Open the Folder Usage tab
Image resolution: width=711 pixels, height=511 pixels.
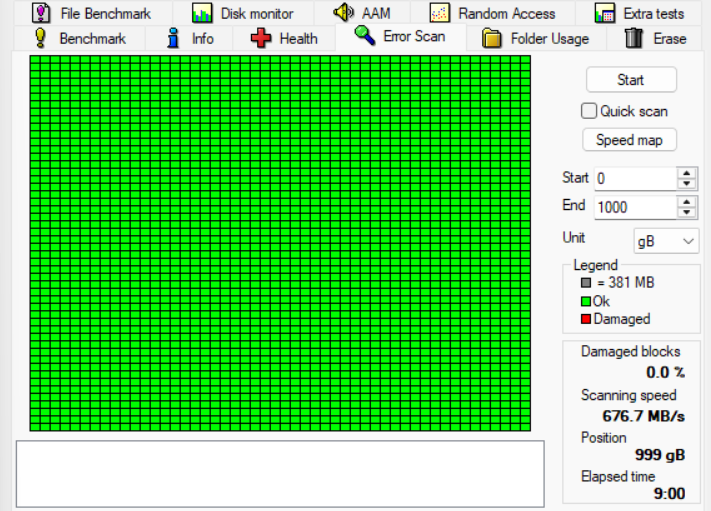pos(536,38)
